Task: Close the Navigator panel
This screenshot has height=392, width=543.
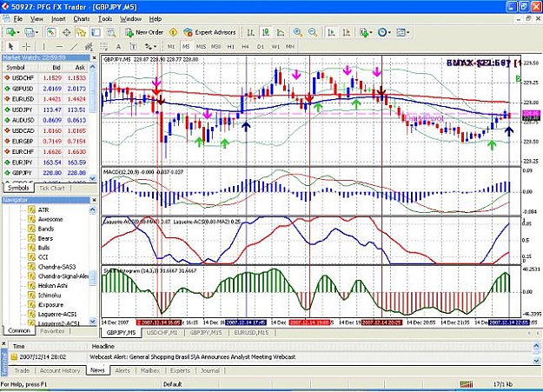Action: [94, 200]
